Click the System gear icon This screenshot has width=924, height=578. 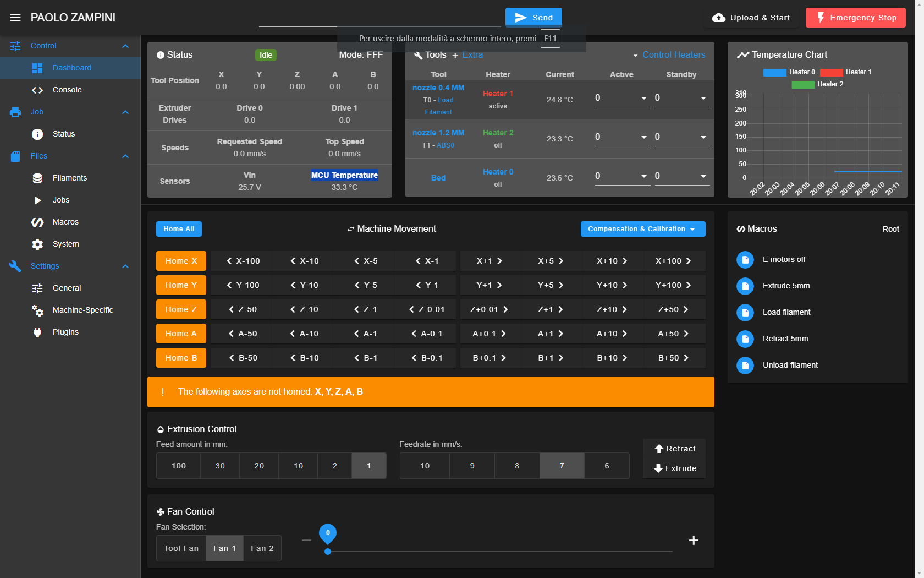(x=37, y=244)
